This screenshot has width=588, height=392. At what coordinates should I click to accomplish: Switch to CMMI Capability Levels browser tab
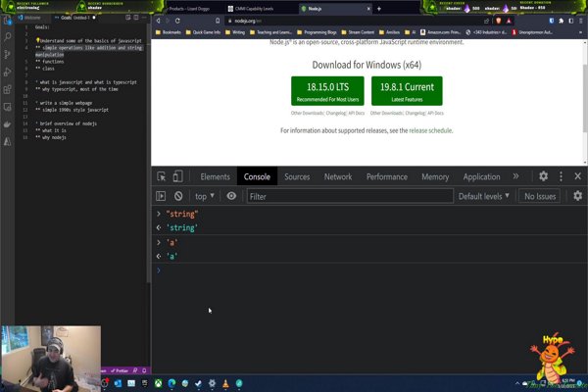pos(259,8)
